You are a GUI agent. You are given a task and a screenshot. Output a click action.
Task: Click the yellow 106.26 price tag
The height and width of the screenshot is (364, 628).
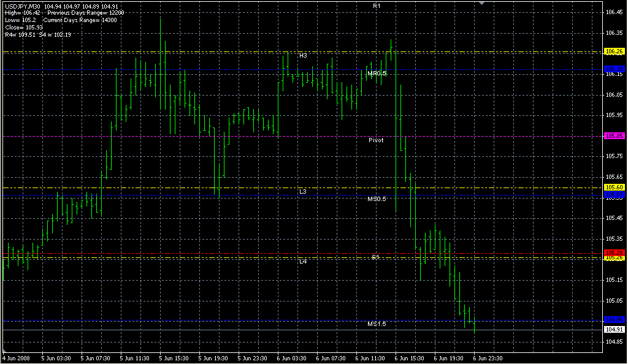615,51
